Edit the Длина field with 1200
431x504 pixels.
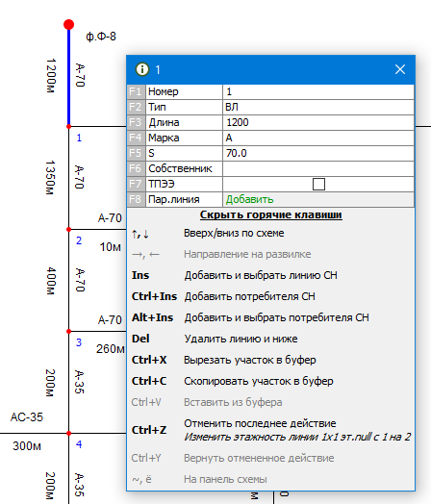(318, 122)
